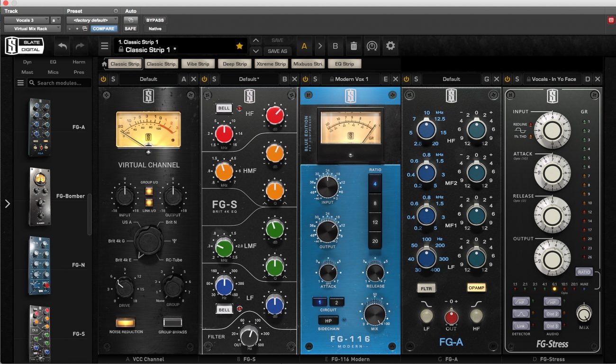Open the settings gear icon
This screenshot has height=364, width=616.
click(x=390, y=46)
